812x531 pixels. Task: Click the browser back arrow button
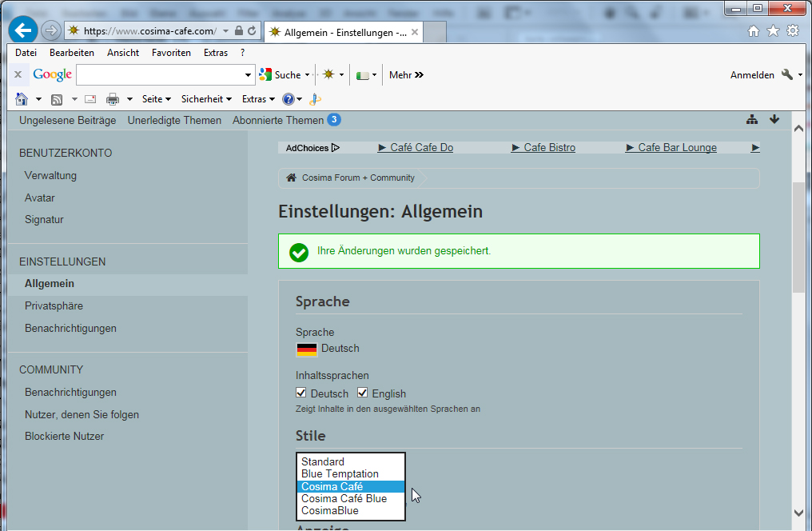tap(23, 31)
